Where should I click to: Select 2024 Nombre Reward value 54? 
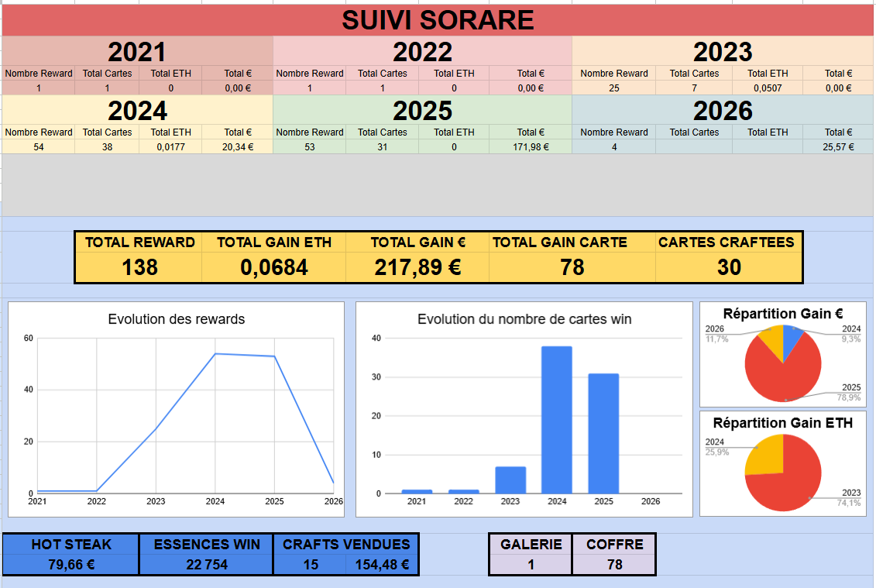[x=39, y=146]
